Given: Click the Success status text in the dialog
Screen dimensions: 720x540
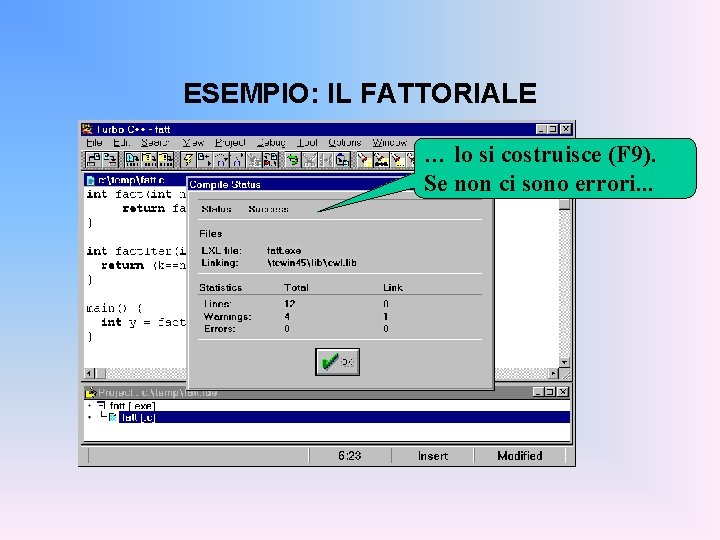Looking at the screenshot, I should tap(268, 209).
